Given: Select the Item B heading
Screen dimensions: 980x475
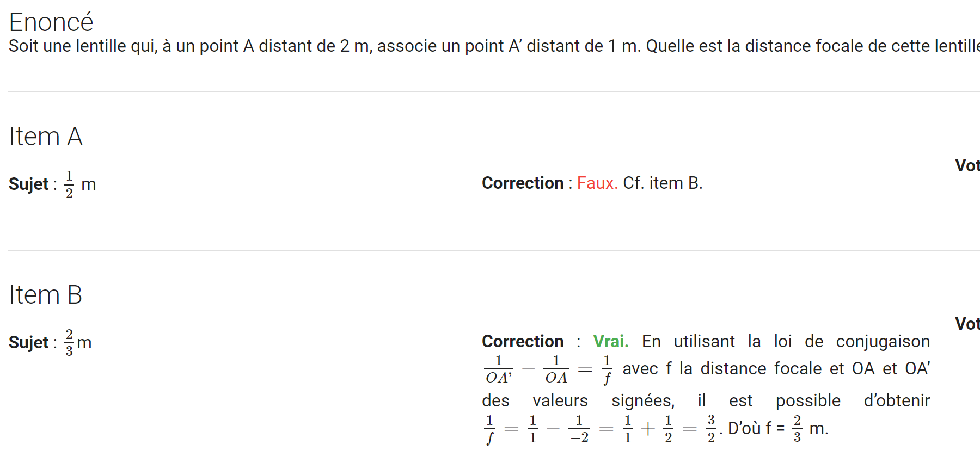Looking at the screenshot, I should [46, 294].
